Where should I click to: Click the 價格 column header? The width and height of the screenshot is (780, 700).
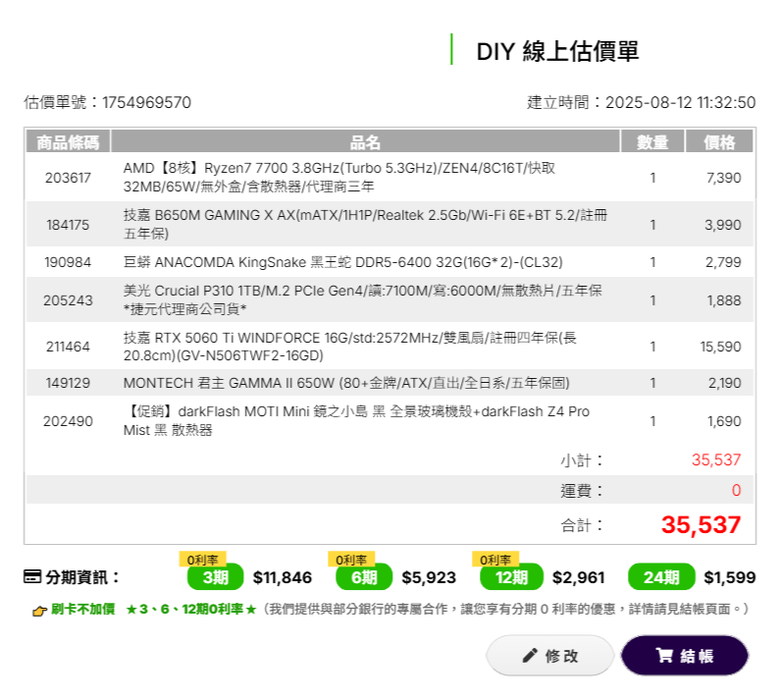pos(719,142)
